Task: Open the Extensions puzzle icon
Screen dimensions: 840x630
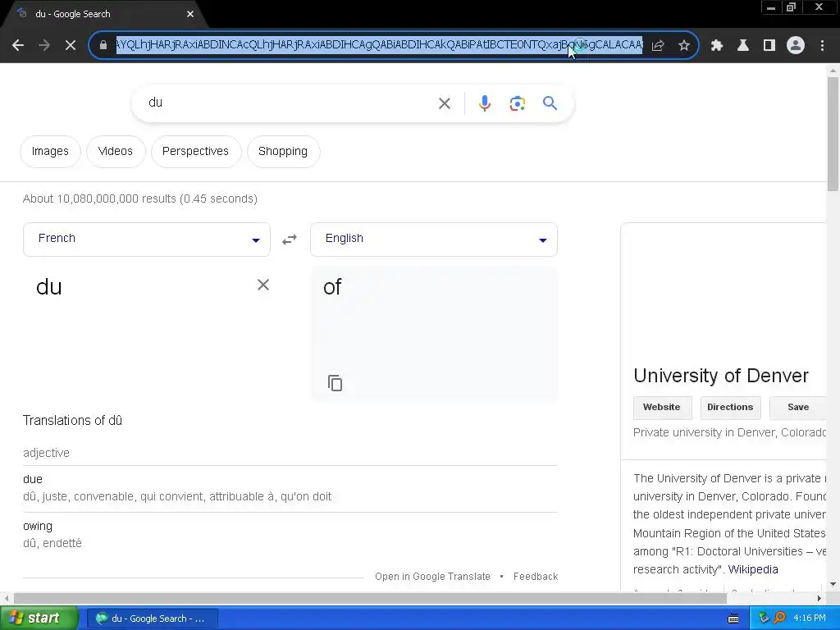Action: coord(717,45)
